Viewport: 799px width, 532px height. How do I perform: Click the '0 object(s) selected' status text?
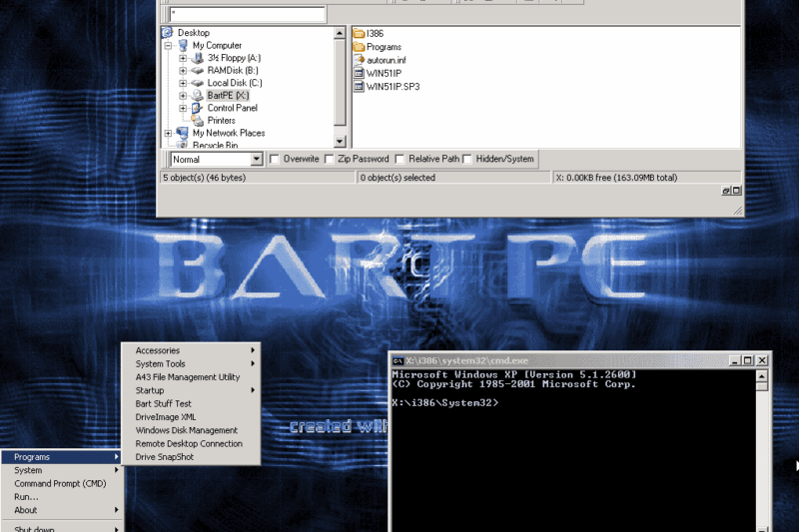point(398,178)
